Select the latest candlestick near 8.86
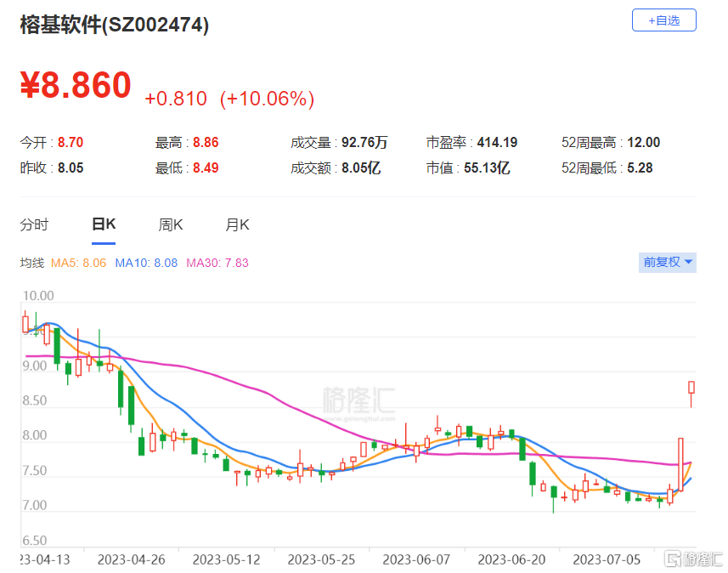Image resolution: width=728 pixels, height=573 pixels. [691, 387]
